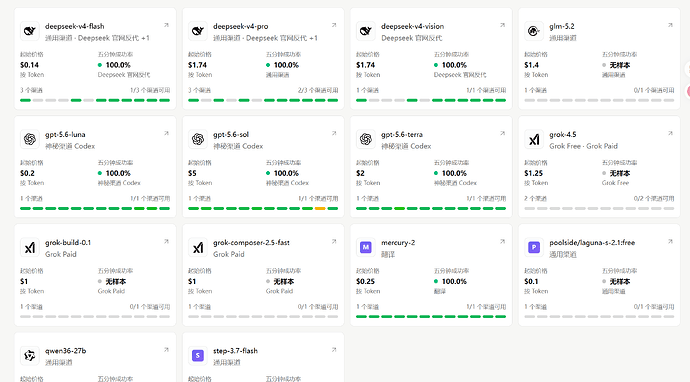Click the grok-build-0.1 xAI logo icon
The image size is (690, 382).
[29, 248]
